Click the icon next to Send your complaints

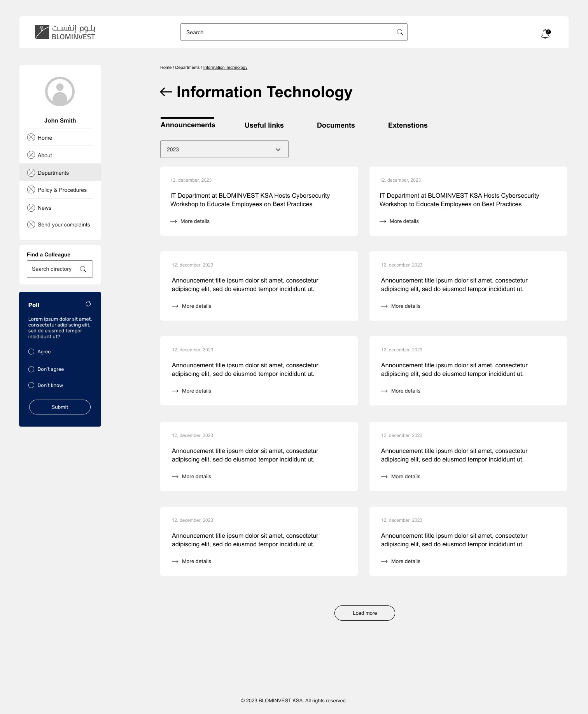point(31,225)
